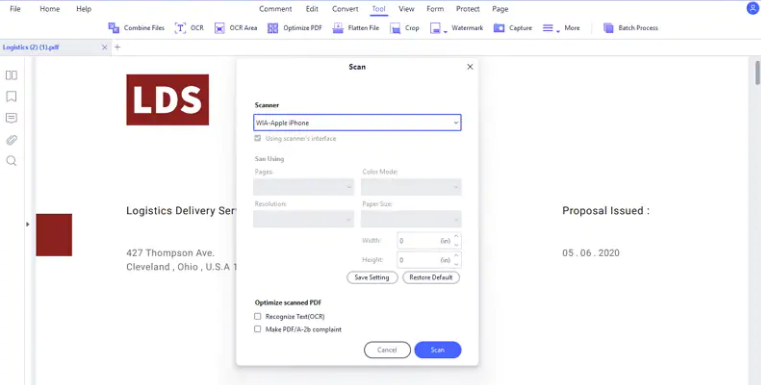
Task: Open the Protect menu tab
Action: (468, 9)
